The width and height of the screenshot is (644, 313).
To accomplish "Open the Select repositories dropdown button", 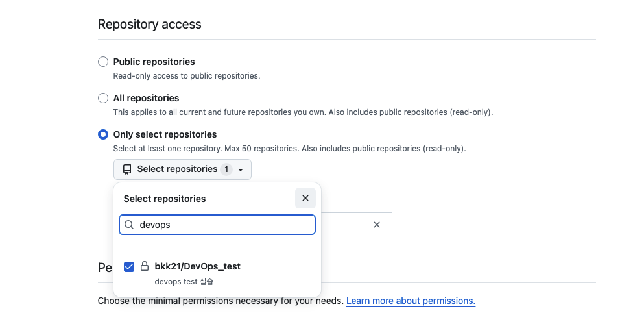I will [x=182, y=169].
